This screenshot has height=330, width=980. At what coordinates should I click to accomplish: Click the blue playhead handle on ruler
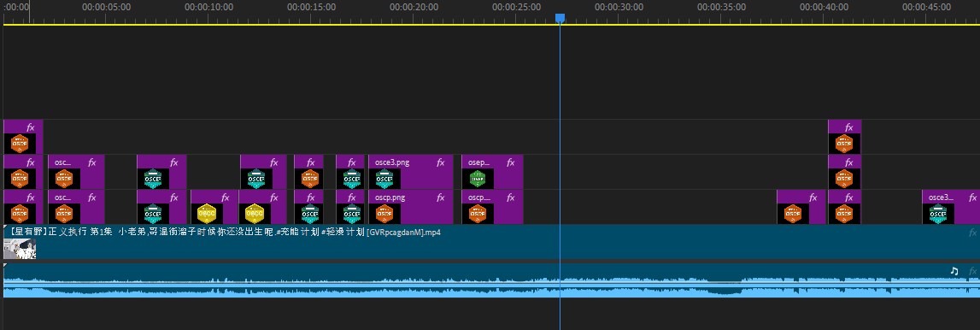click(x=560, y=19)
